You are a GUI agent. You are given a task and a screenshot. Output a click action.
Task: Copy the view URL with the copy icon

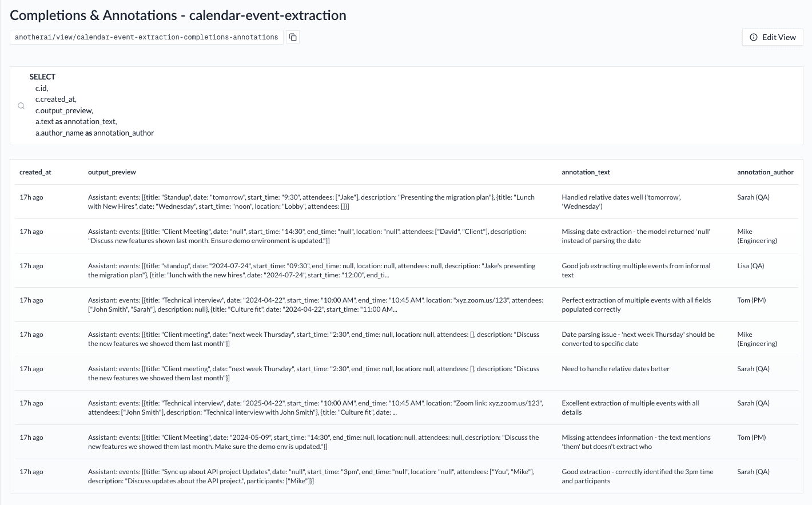point(292,37)
